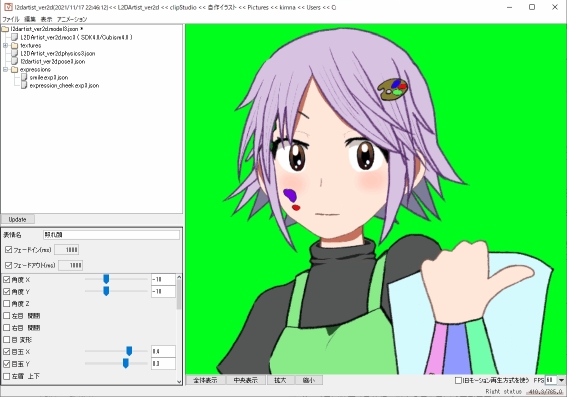
Task: Select expression_cheek.exp3.json in the tree
Action: click(64, 85)
